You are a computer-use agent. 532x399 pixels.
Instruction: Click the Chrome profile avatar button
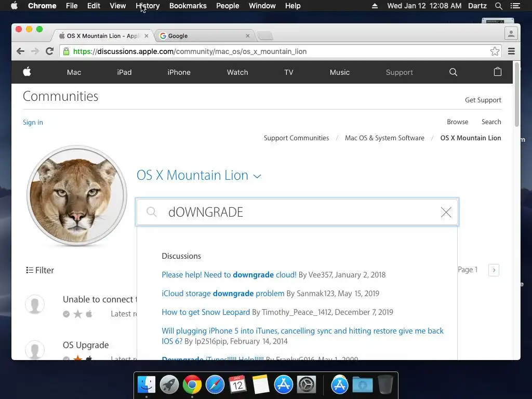(511, 34)
